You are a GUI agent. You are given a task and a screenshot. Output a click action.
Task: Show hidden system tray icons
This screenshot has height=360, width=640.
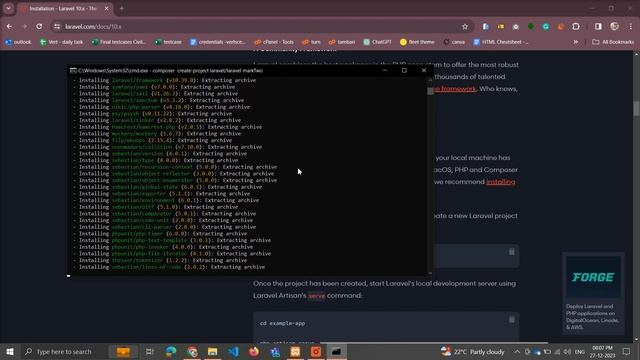pos(517,351)
